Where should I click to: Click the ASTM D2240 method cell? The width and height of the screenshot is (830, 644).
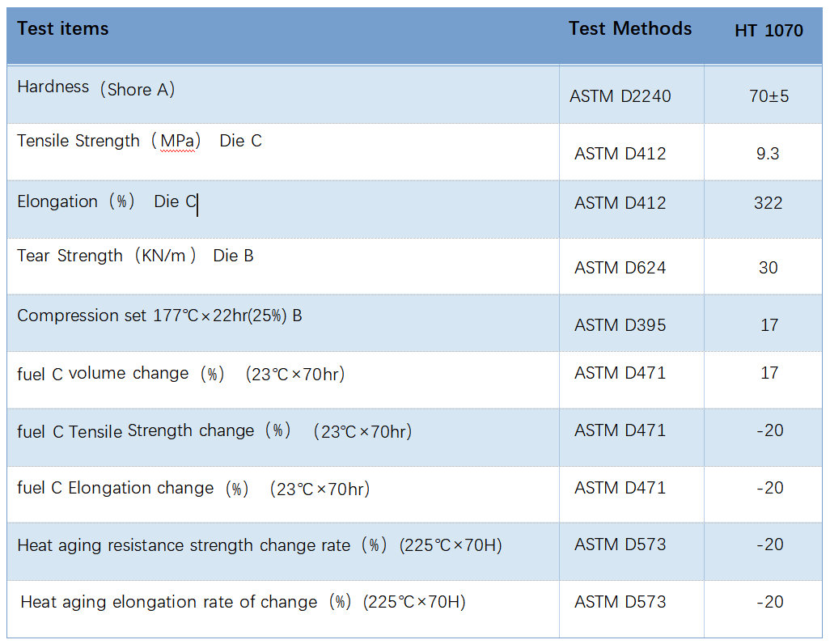[x=620, y=96]
